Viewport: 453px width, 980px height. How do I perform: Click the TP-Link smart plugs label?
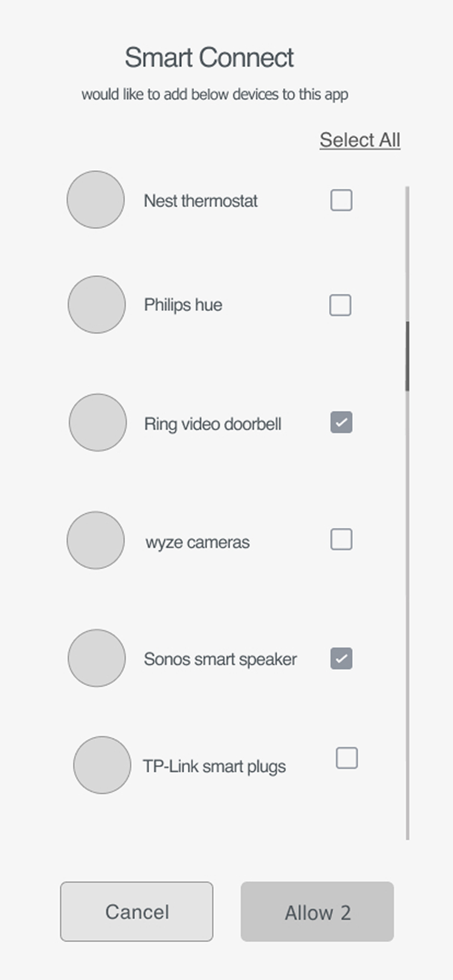(214, 766)
